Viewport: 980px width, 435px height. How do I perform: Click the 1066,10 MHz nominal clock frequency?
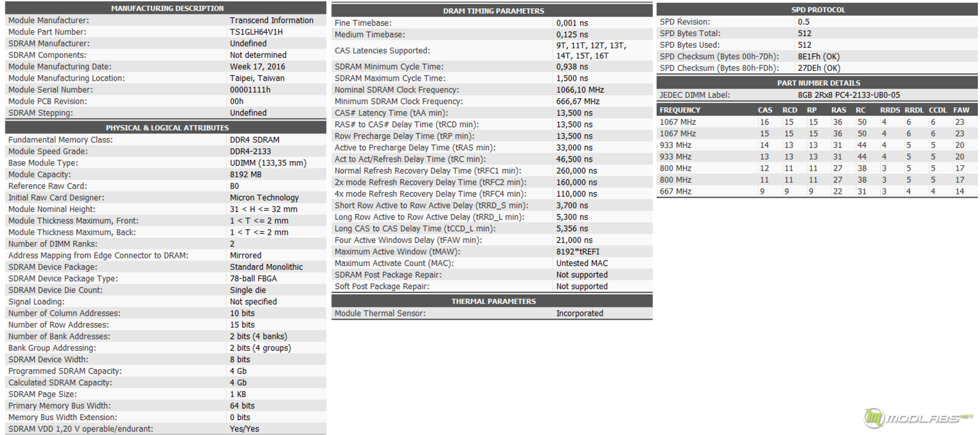[580, 90]
